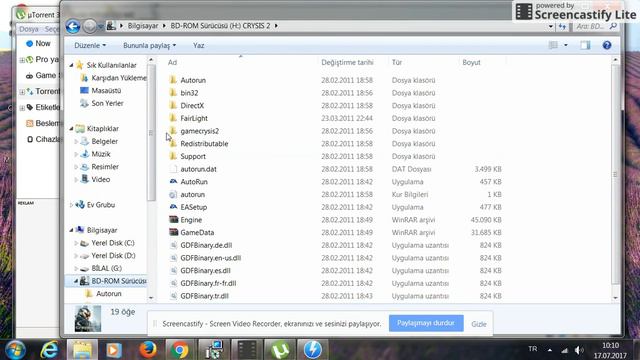Select GDFBinary.en-us.dll file
640x360 pixels.
click(211, 258)
